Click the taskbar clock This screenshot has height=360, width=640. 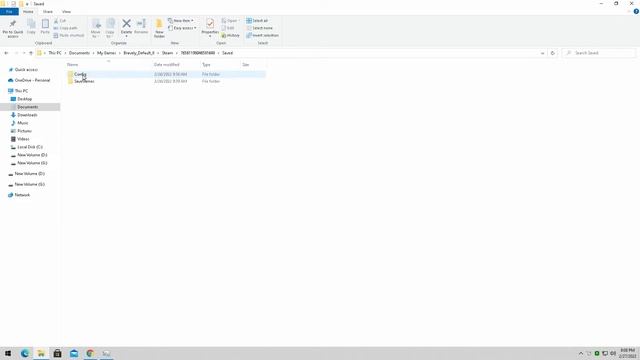[x=627, y=353]
